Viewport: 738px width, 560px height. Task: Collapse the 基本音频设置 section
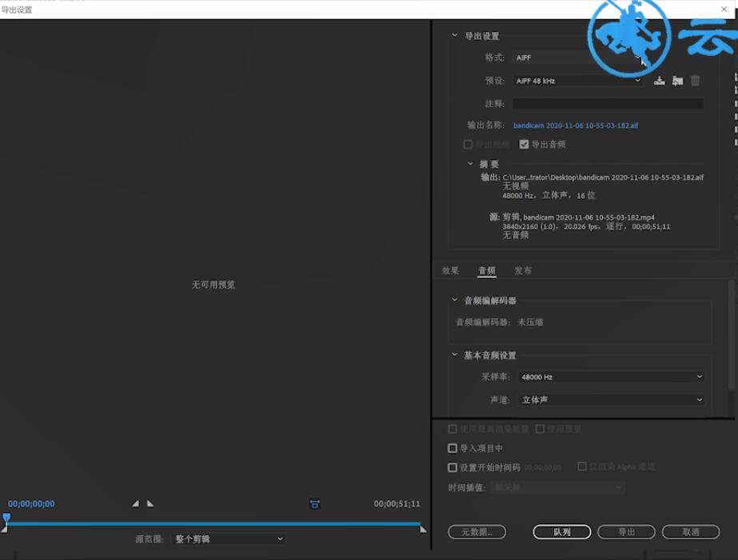(455, 355)
